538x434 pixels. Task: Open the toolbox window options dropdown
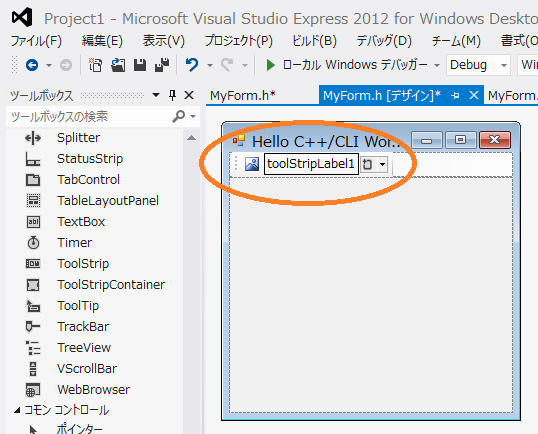(x=156, y=95)
